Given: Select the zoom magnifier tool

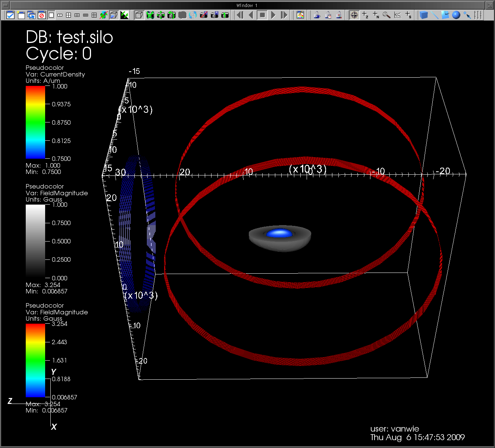Looking at the screenshot, I should tap(386, 15).
